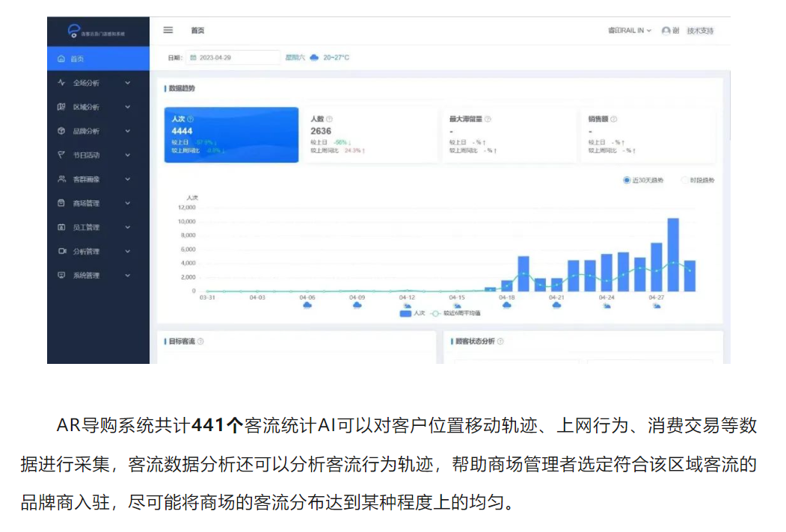Image resolution: width=786 pixels, height=532 pixels.
Task: Click the hamburger menu collapse icon
Action: (x=168, y=30)
